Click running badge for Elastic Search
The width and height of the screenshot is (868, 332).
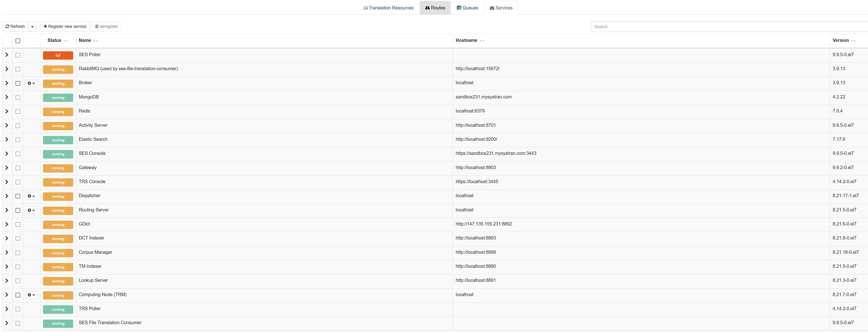click(58, 140)
